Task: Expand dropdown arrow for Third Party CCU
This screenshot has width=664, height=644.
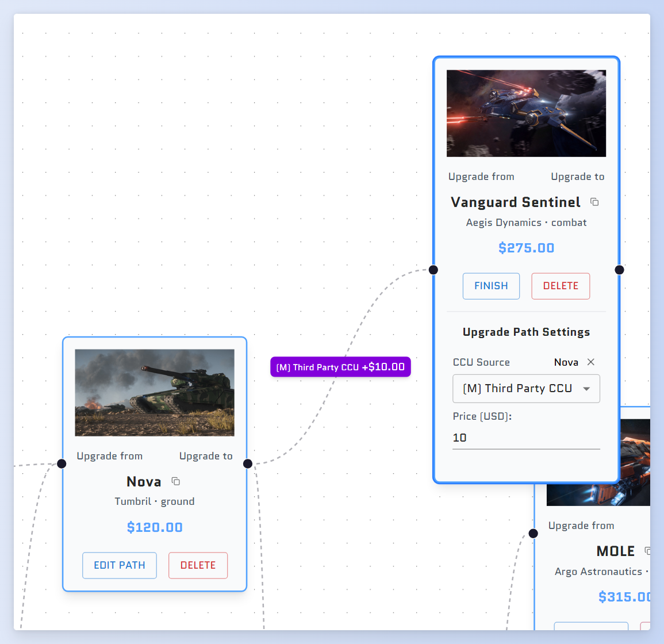Action: click(586, 389)
